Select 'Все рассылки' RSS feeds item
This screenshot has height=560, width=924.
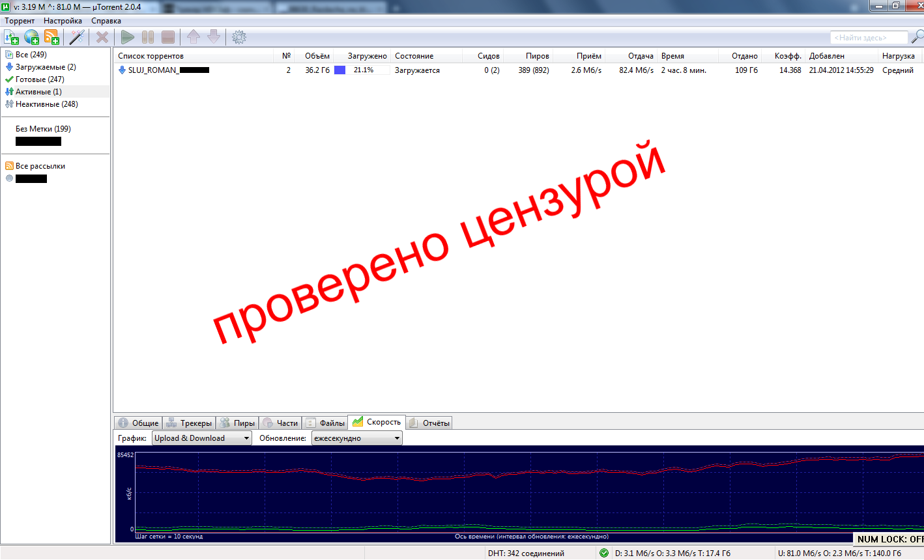point(40,166)
